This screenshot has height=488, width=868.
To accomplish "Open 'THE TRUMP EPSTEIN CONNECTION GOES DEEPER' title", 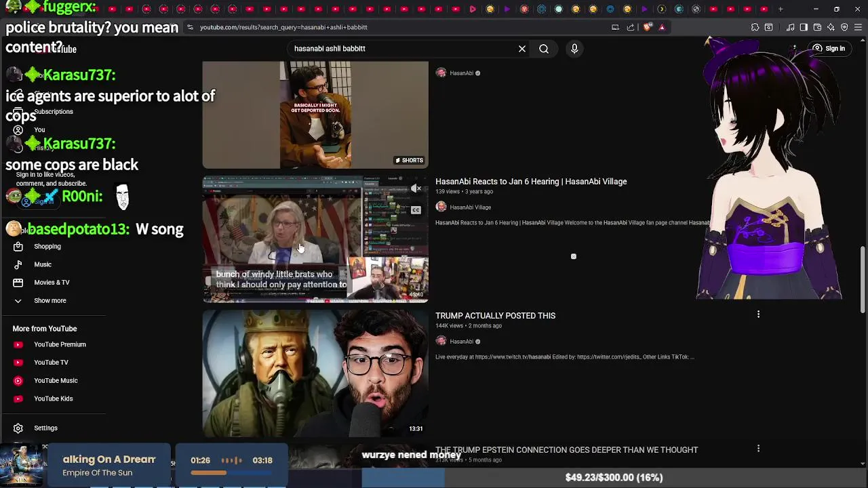I will point(566,450).
